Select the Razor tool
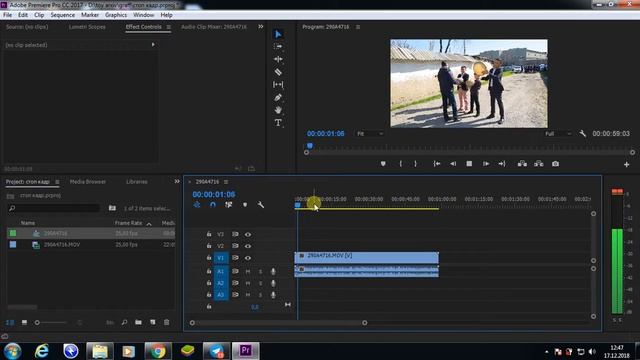The width and height of the screenshot is (640, 360). point(278,72)
